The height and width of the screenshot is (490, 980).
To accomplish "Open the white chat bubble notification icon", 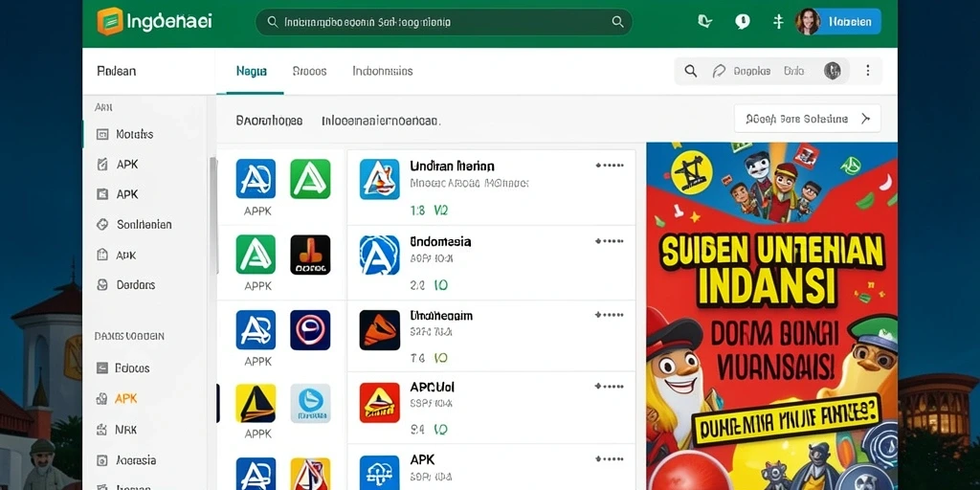I will tap(742, 22).
